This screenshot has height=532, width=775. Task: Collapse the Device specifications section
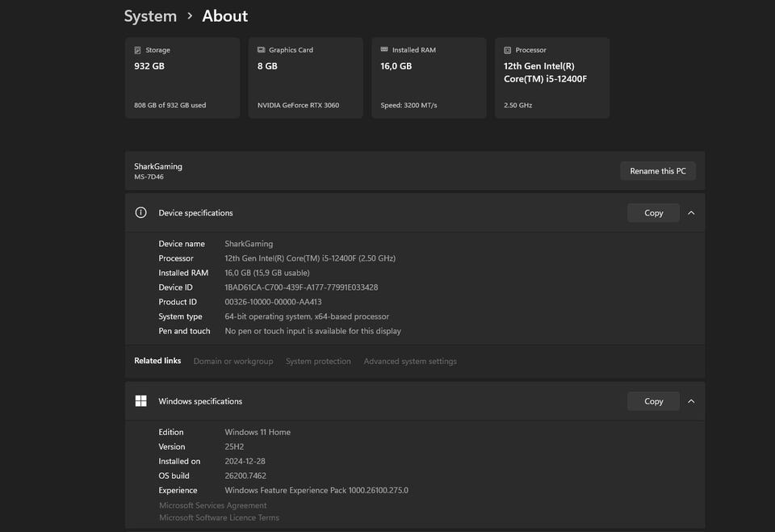click(x=691, y=213)
